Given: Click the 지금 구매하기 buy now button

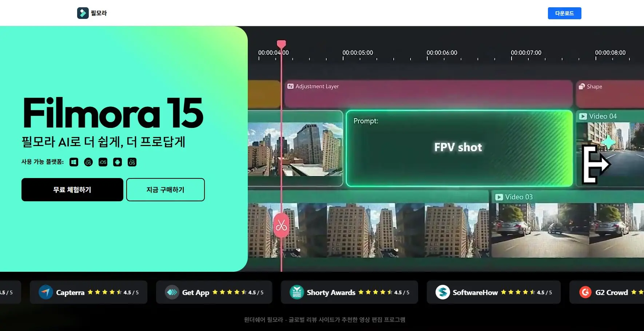Looking at the screenshot, I should [x=166, y=190].
